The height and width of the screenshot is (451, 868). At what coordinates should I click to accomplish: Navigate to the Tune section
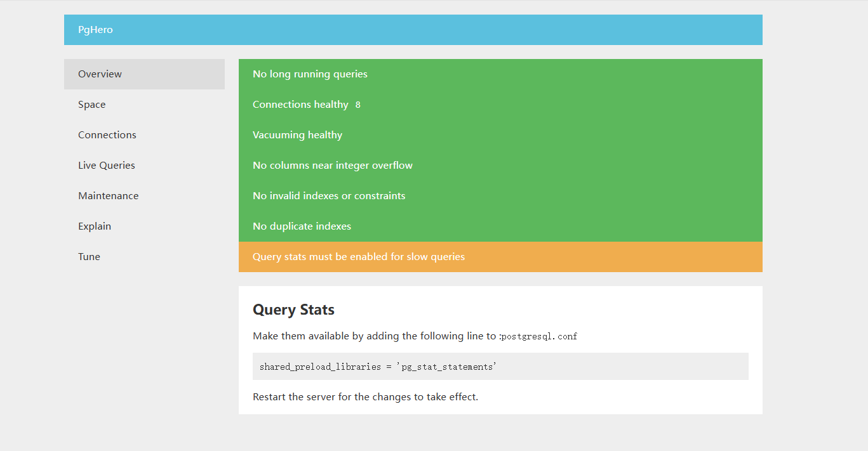pyautogui.click(x=144, y=257)
